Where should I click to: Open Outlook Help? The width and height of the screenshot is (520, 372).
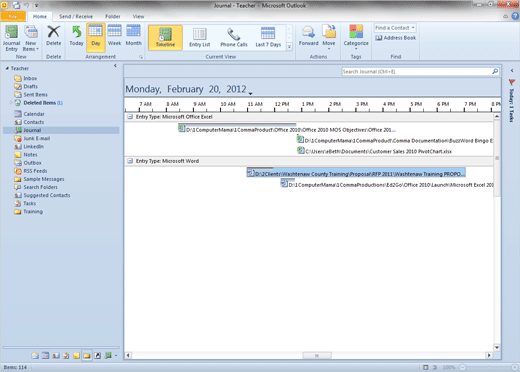[515, 16]
